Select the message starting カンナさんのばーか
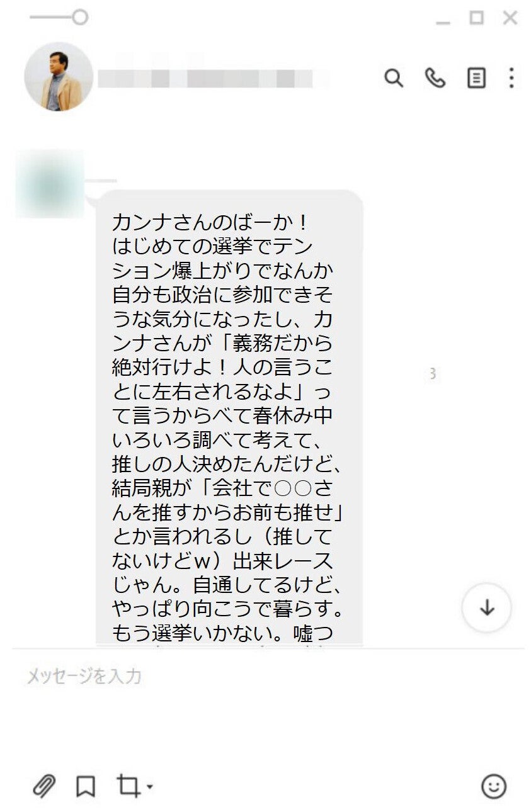 229,419
